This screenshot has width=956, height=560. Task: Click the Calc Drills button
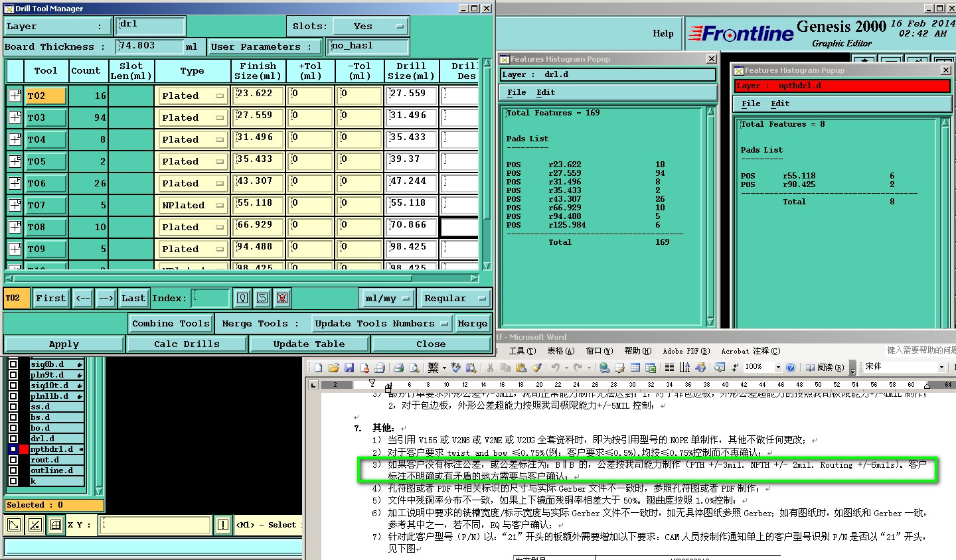point(187,344)
